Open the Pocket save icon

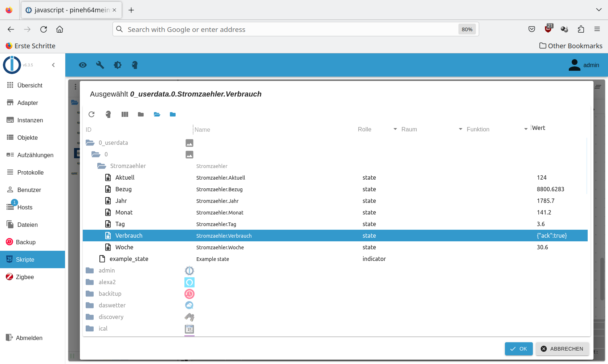(x=532, y=29)
